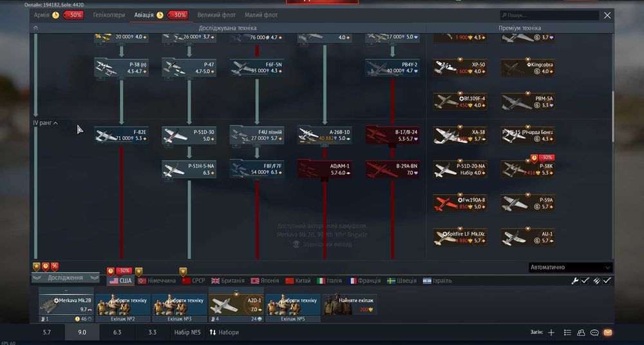The width and height of the screenshot is (644, 345).
Task: Toggle the checkbox beside the triple-slash icon
Action: point(607,281)
